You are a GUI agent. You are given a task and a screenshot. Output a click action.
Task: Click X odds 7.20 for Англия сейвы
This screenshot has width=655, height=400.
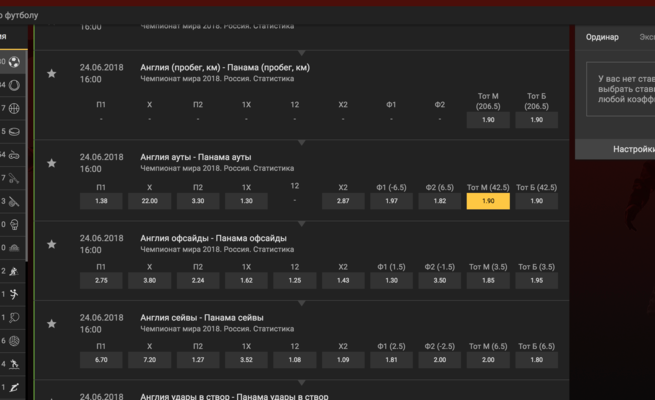[x=149, y=361]
